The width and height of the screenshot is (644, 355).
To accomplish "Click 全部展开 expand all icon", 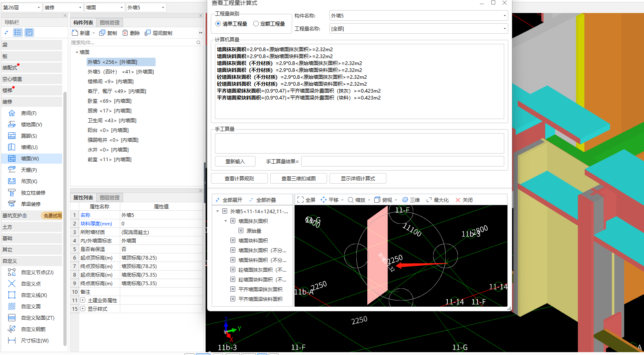I will [217, 200].
